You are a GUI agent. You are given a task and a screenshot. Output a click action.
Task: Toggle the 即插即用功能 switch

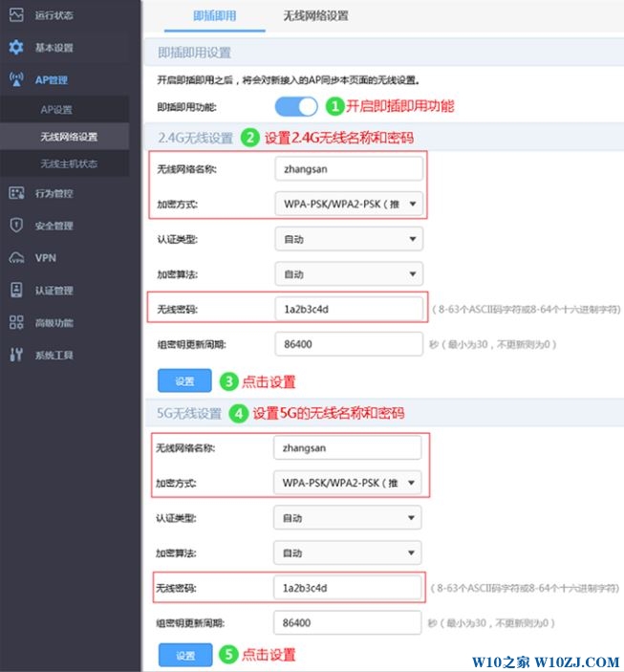(296, 106)
